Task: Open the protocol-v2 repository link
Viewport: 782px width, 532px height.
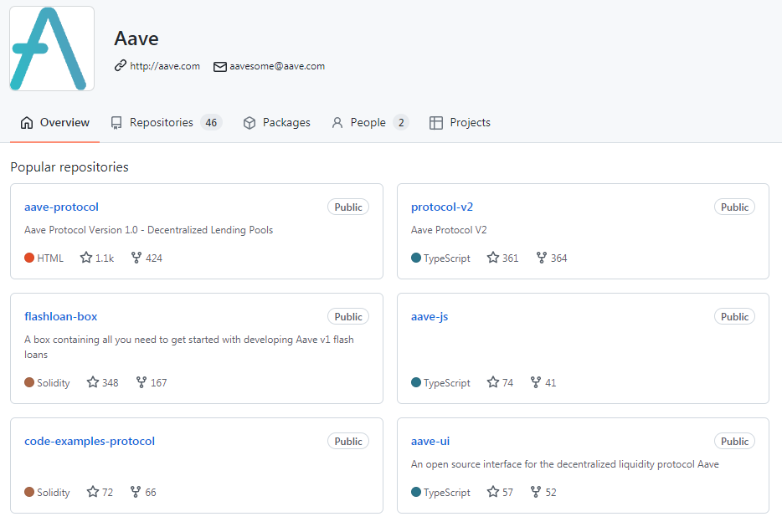Action: click(x=442, y=207)
